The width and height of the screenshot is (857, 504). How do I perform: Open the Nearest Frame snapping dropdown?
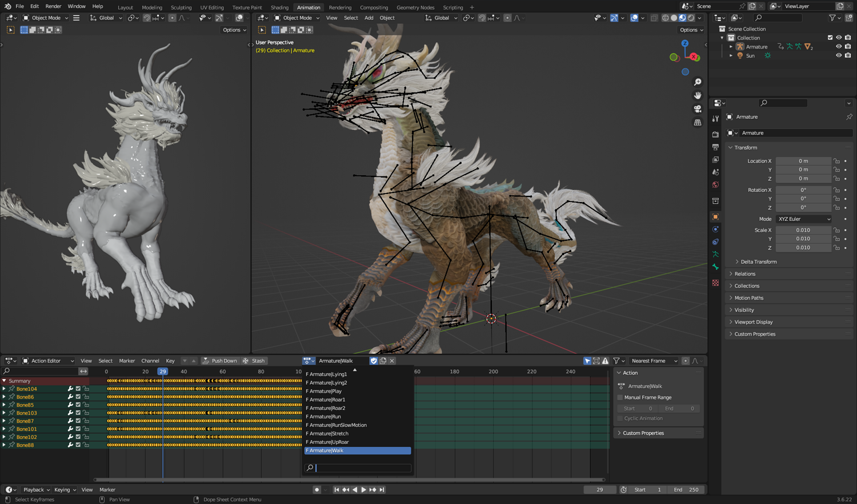point(653,361)
